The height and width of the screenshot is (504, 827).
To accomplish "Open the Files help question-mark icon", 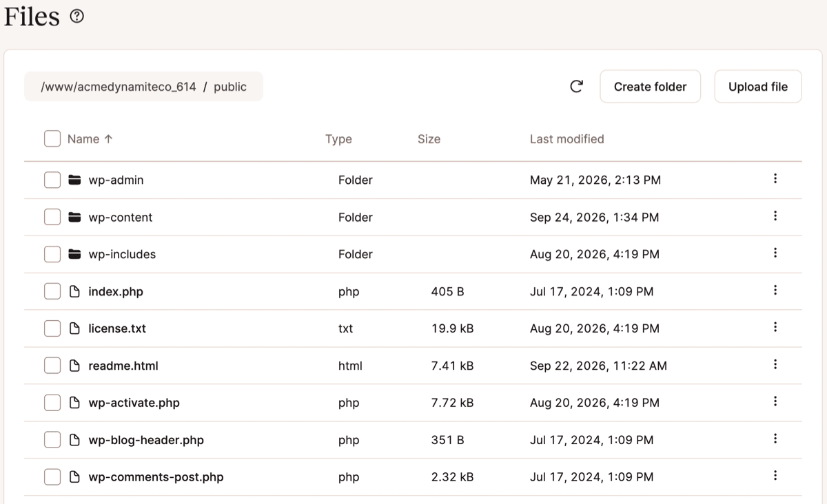I will pyautogui.click(x=77, y=17).
